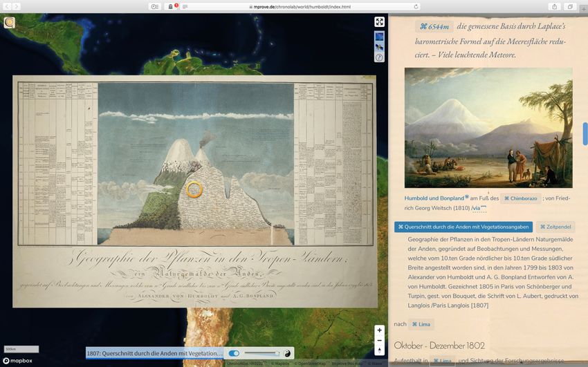Enter fullscreen map view
Screen dimensions: 588x367
[380, 21]
